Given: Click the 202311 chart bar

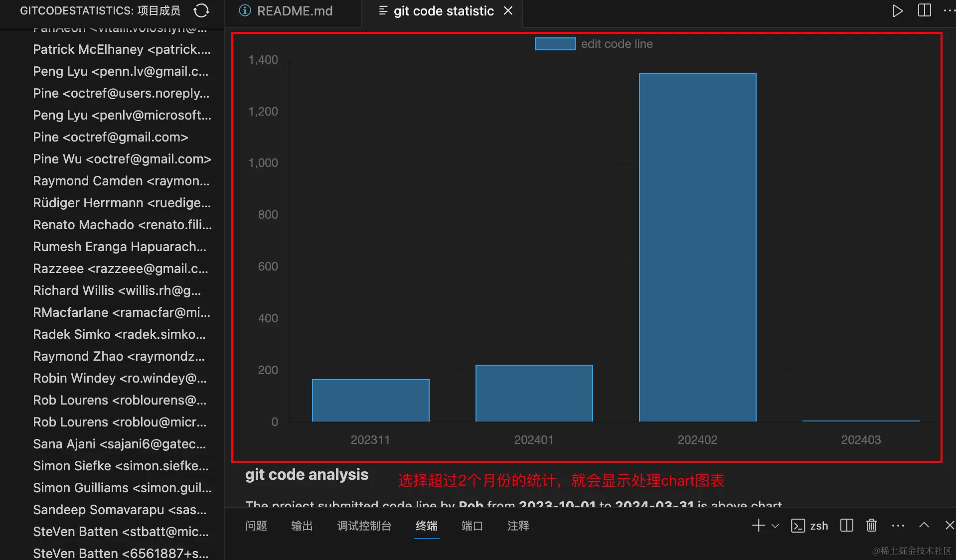Looking at the screenshot, I should pyautogui.click(x=370, y=401).
